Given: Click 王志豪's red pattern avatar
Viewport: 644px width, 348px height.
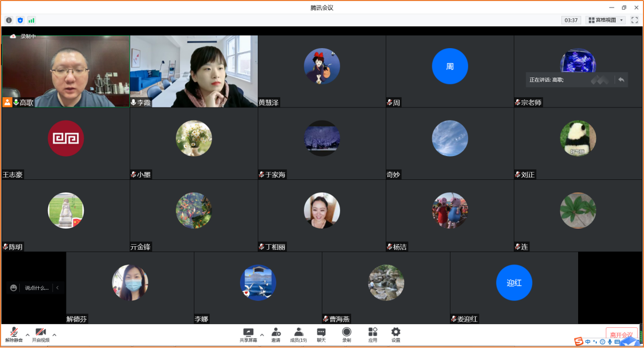Looking at the screenshot, I should (x=66, y=138).
